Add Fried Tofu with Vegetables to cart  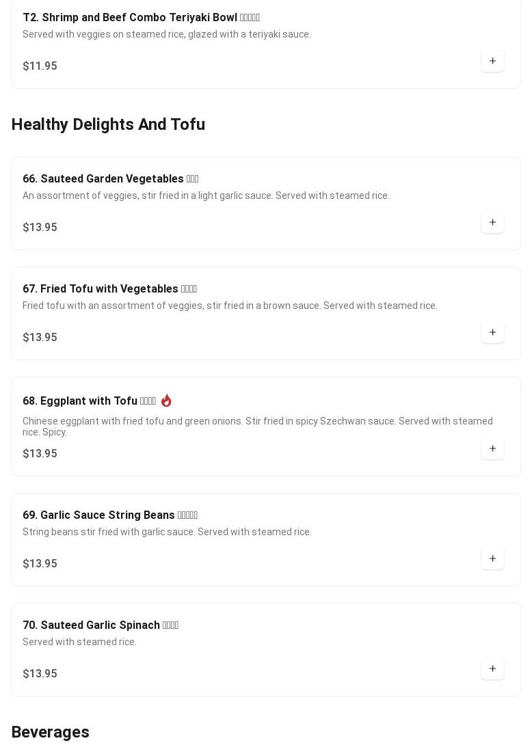(492, 332)
